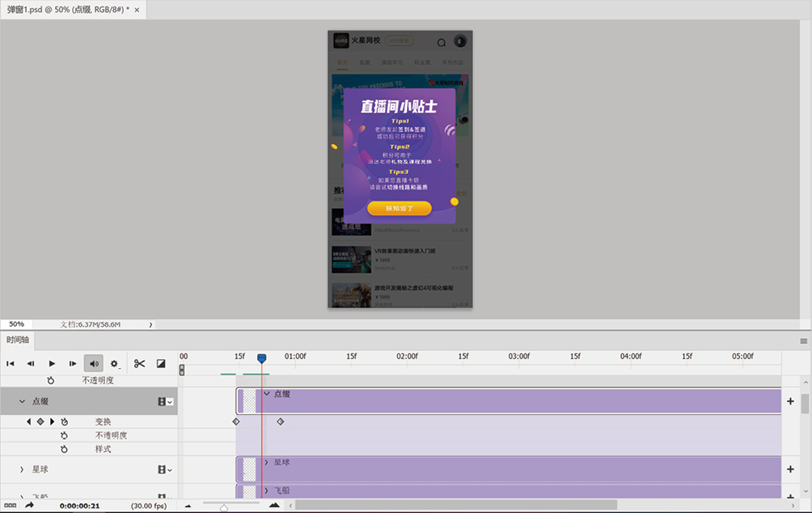Click the 0:00:00:21 timecode
This screenshot has height=513, width=812.
coord(80,506)
